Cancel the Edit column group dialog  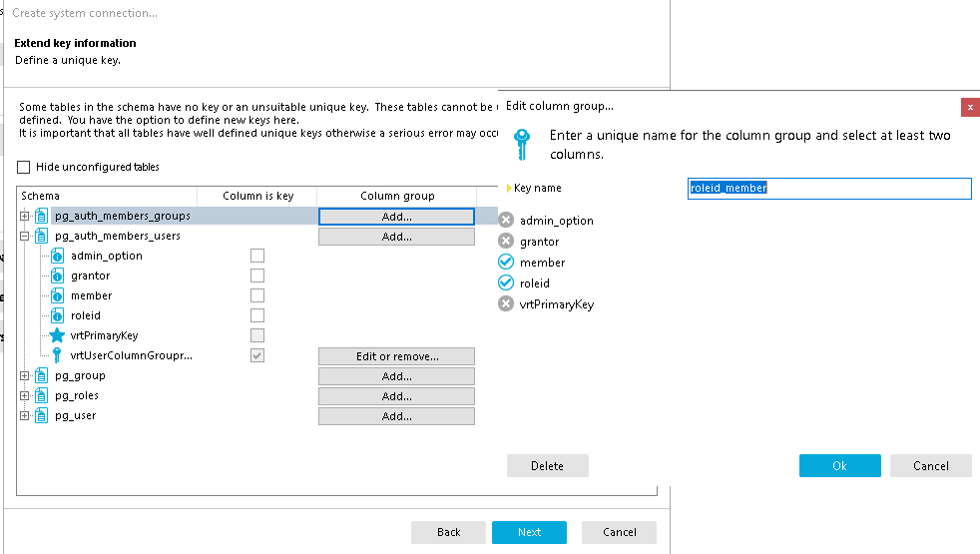coord(931,466)
